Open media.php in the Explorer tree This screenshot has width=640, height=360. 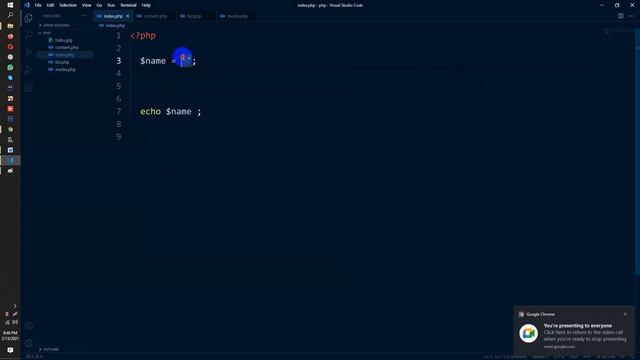(x=65, y=69)
